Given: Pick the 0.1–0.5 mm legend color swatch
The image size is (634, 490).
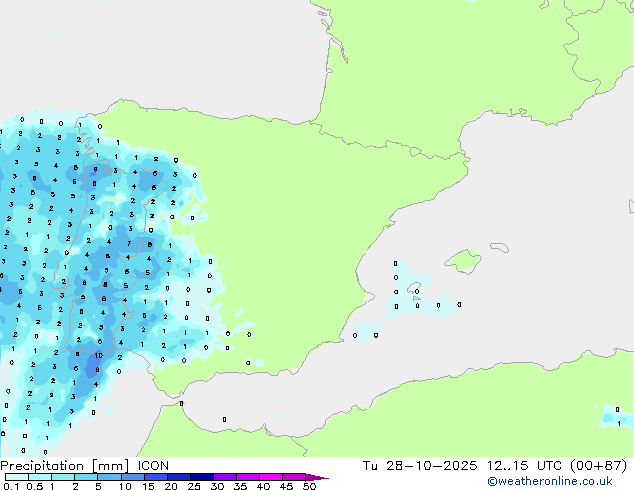Looking at the screenshot, I should (17, 477).
